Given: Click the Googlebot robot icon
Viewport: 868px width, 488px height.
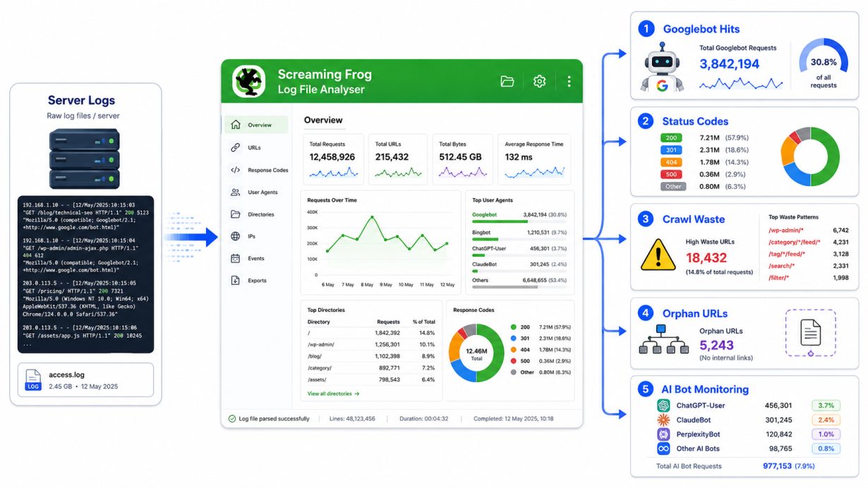Looking at the screenshot, I should (661, 67).
